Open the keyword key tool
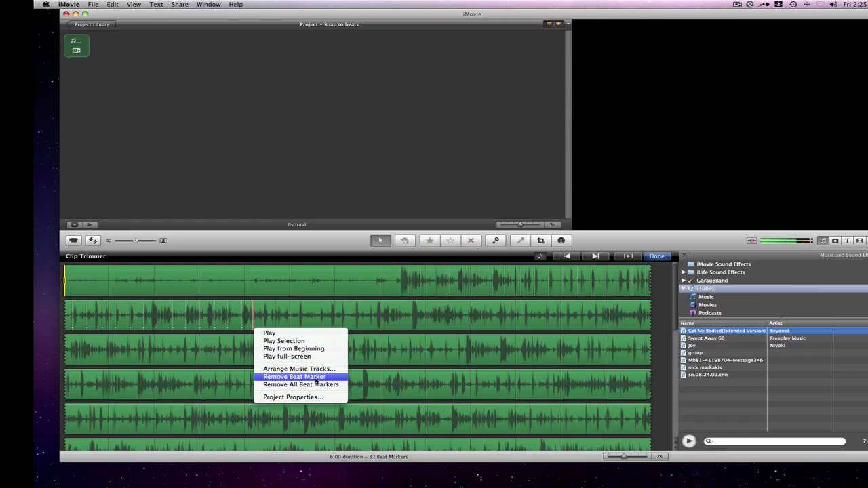This screenshot has width=868, height=488. coord(496,241)
